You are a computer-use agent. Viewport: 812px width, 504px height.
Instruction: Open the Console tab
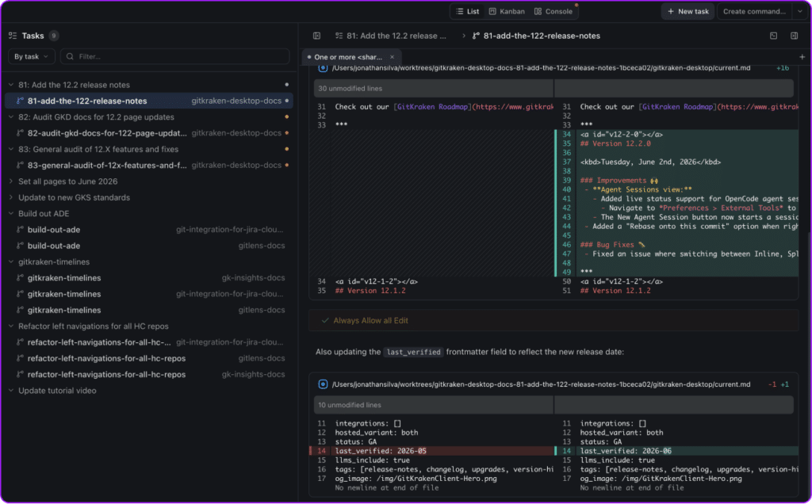pos(553,11)
